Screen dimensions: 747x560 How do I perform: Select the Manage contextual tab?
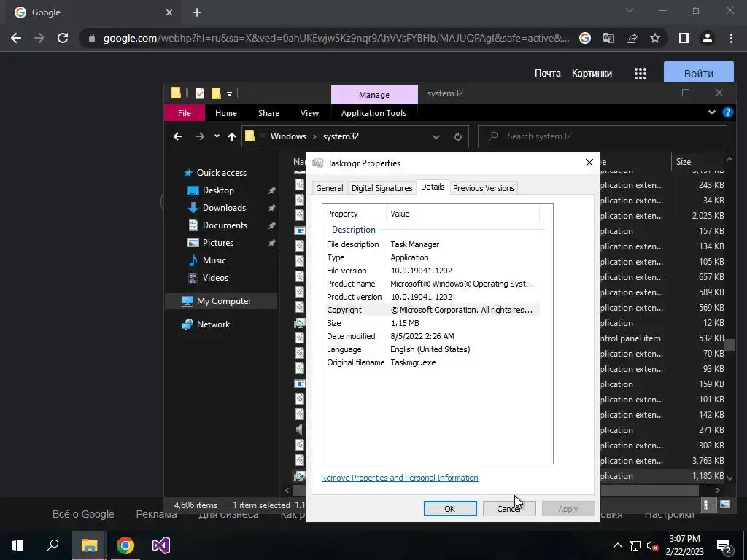tap(374, 95)
